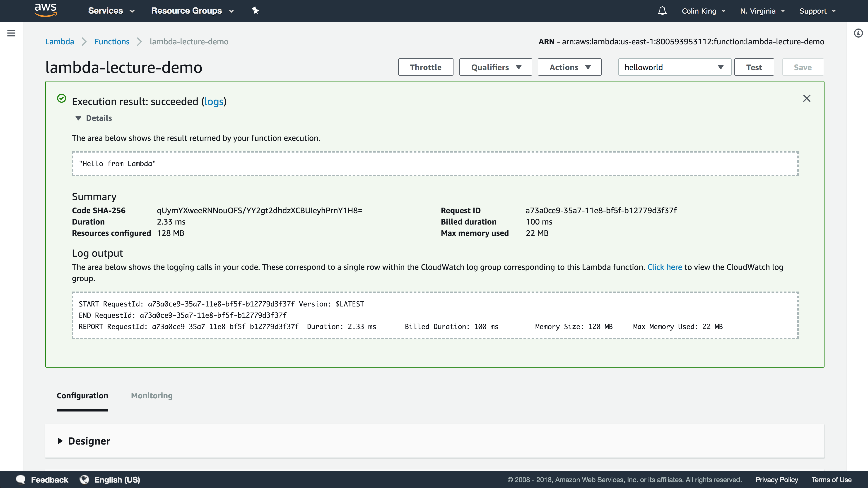Click the info circle icon at right edge
Viewport: 868px width, 488px height.
click(858, 33)
